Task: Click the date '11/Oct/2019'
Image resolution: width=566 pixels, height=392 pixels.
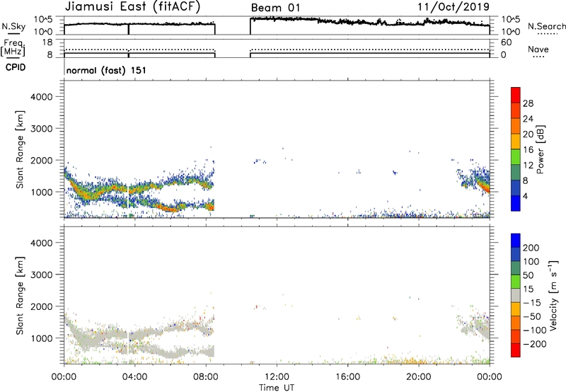Action: (x=454, y=6)
